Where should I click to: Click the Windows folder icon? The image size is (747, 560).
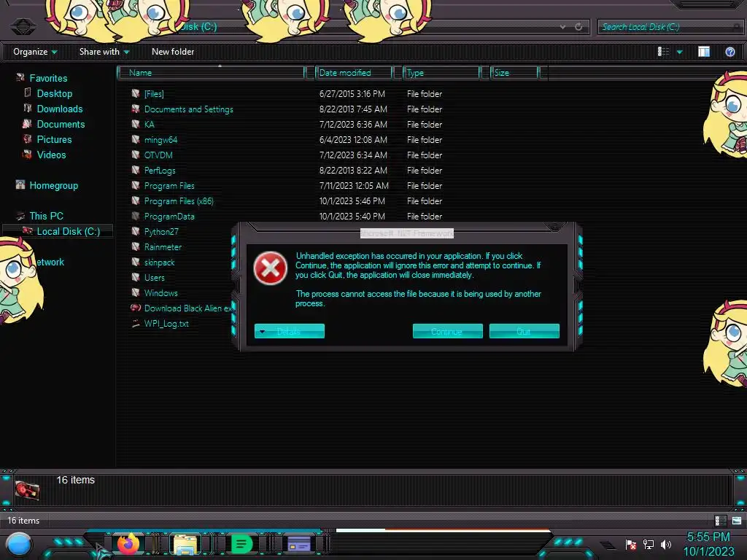[x=136, y=292]
